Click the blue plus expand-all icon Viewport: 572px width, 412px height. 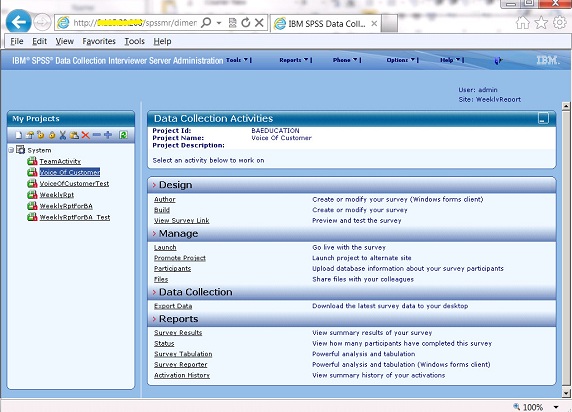click(x=108, y=135)
